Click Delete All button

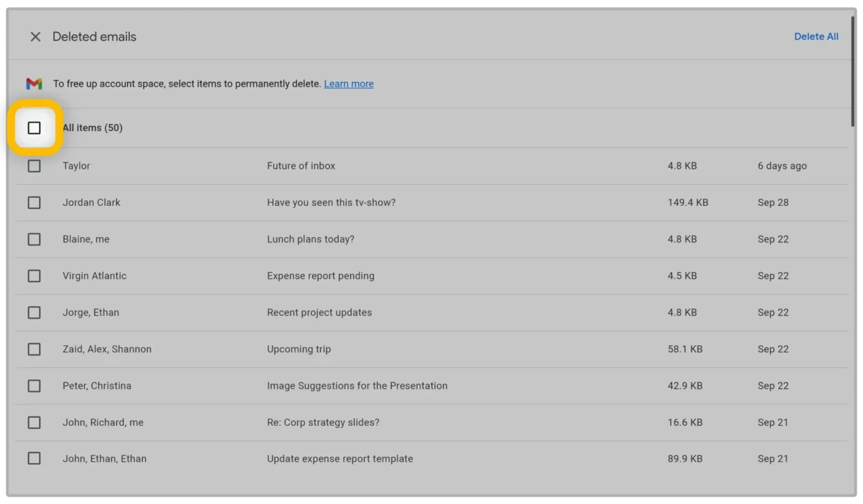click(x=816, y=37)
